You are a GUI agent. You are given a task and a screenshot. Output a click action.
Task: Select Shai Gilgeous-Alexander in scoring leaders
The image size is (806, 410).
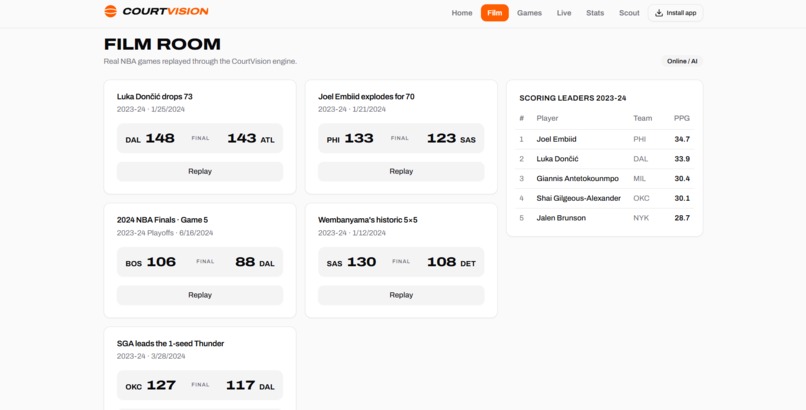click(x=579, y=198)
